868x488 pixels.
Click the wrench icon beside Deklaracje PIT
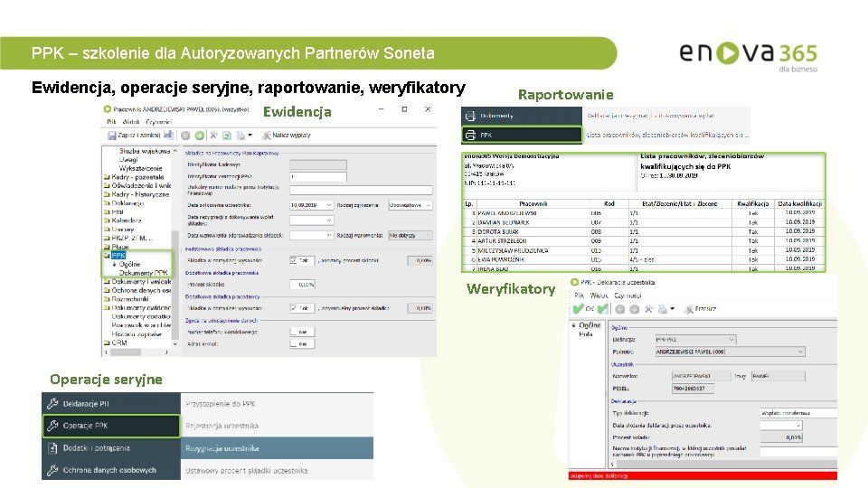pyautogui.click(x=52, y=404)
